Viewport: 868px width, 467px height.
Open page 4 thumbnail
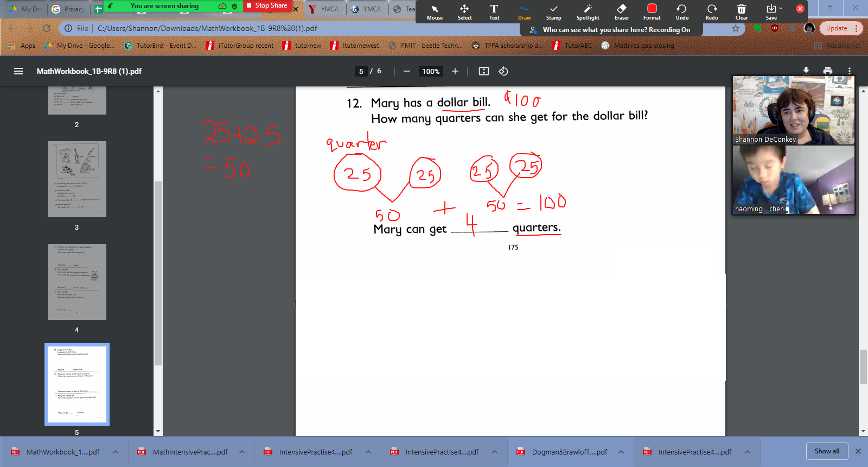pyautogui.click(x=77, y=282)
